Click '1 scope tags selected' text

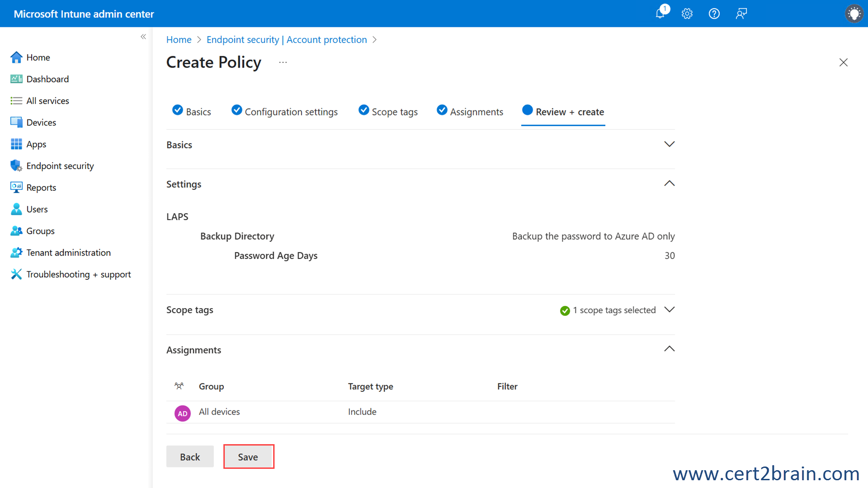tap(614, 310)
